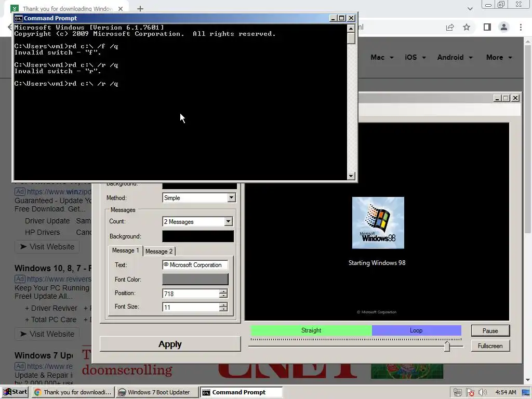Click first Visit Website ad button
Viewport: 532px width, 399px height.
click(47, 247)
